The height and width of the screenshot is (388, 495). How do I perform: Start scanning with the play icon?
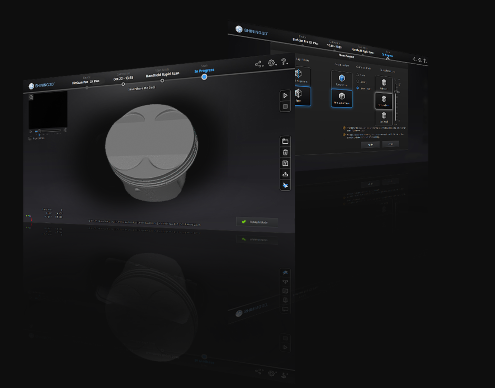pyautogui.click(x=285, y=96)
